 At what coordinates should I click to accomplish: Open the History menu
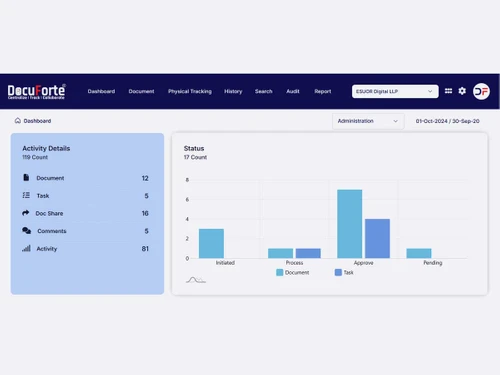233,91
